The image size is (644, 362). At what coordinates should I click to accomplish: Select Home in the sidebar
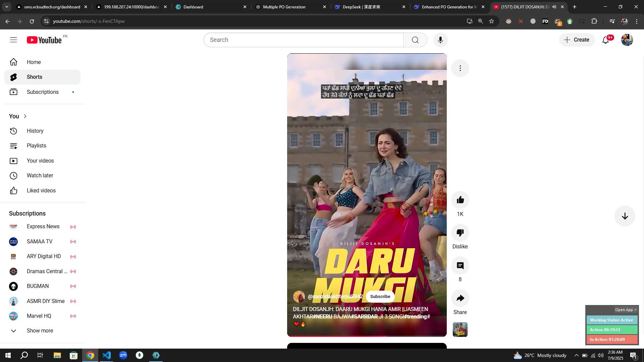click(x=43, y=62)
